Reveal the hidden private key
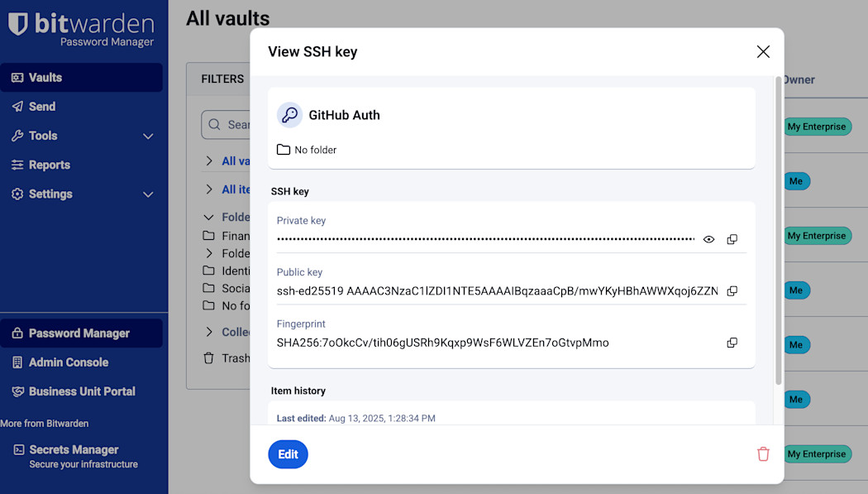The width and height of the screenshot is (868, 494). point(708,239)
